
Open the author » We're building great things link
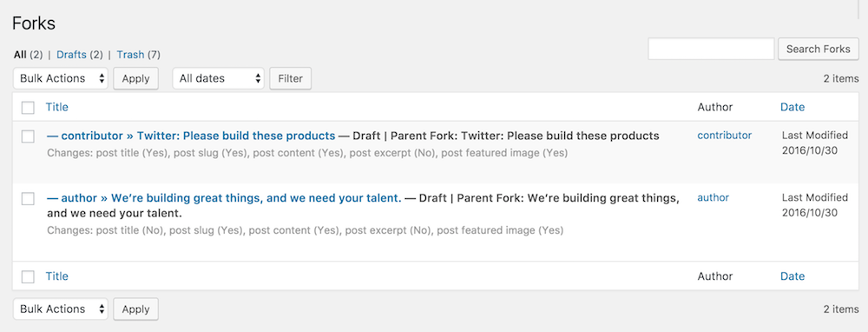(x=224, y=198)
